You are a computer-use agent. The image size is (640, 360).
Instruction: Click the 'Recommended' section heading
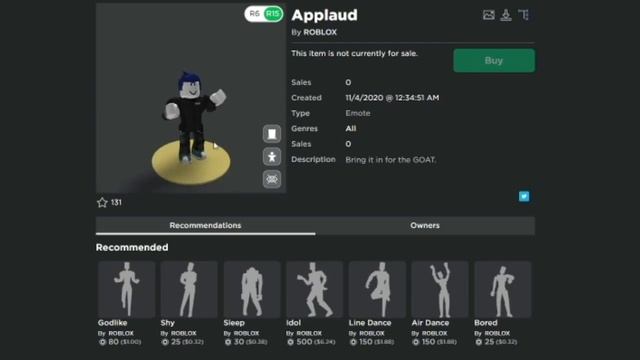point(132,247)
